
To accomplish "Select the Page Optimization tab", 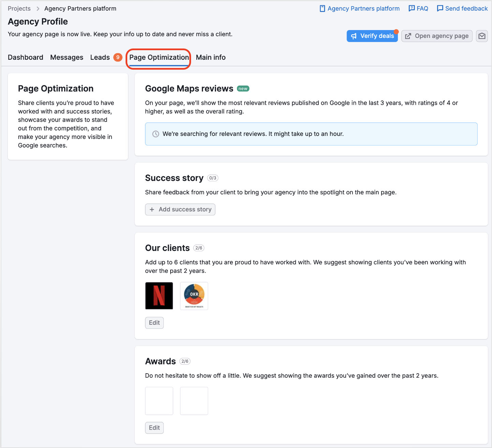I will [158, 57].
